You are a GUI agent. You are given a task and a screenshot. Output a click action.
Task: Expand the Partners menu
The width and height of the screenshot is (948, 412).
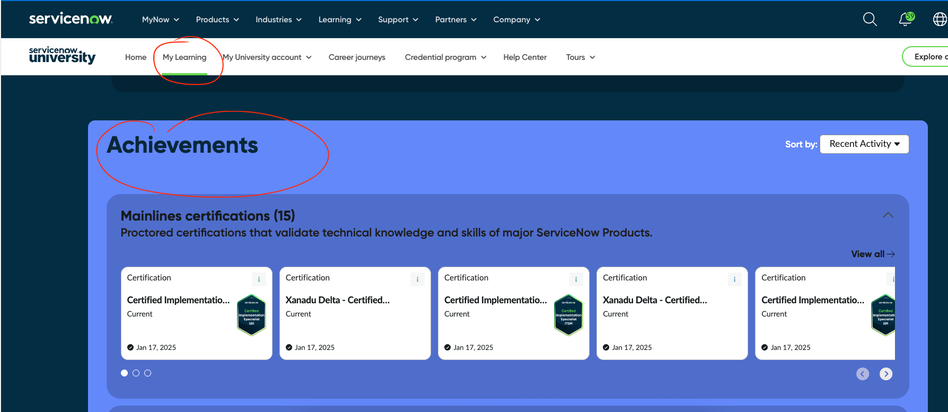click(456, 19)
